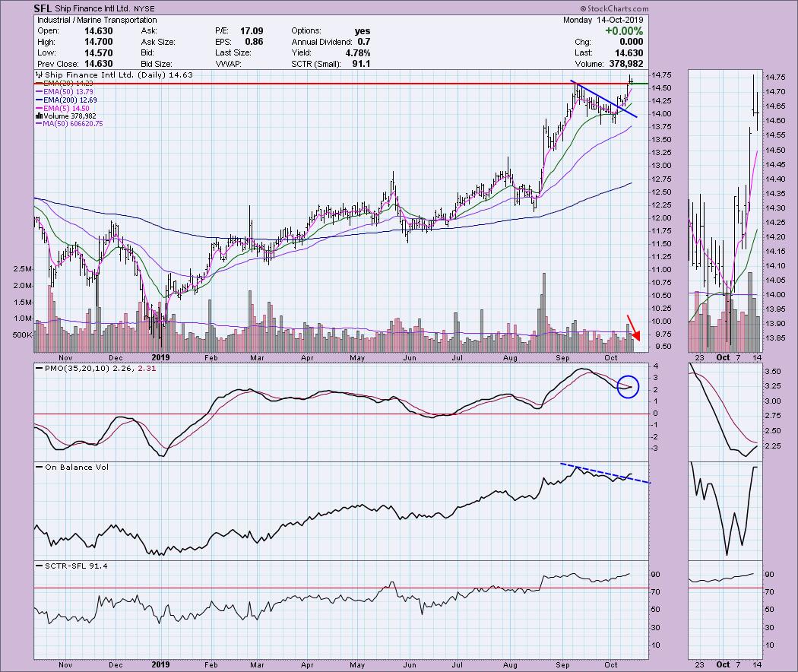
Task: Click the Last price value 14.630
Action: coord(629,53)
